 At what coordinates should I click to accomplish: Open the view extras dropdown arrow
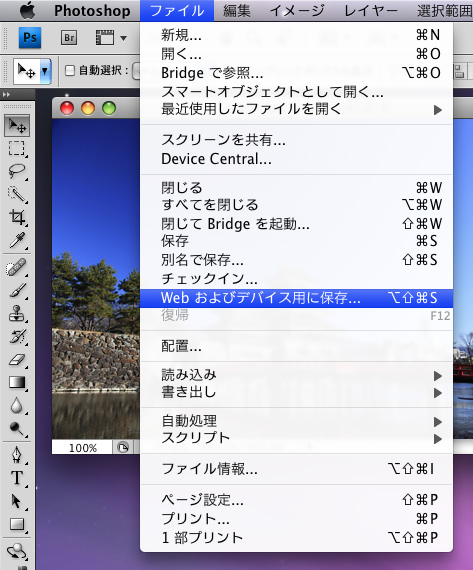click(123, 38)
